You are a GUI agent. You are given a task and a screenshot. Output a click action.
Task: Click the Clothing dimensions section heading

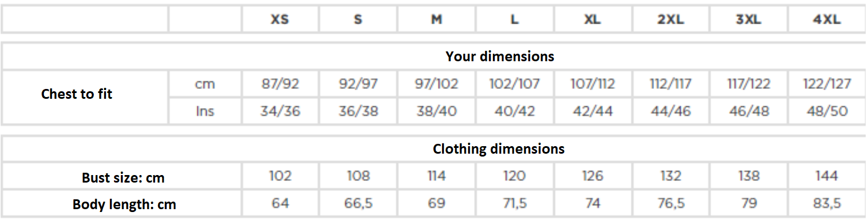click(499, 148)
